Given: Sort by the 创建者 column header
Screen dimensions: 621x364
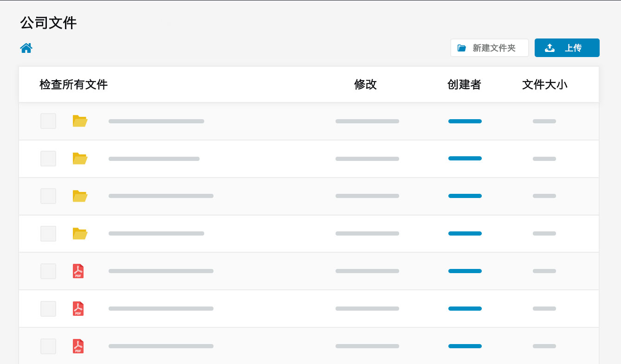Looking at the screenshot, I should point(464,84).
